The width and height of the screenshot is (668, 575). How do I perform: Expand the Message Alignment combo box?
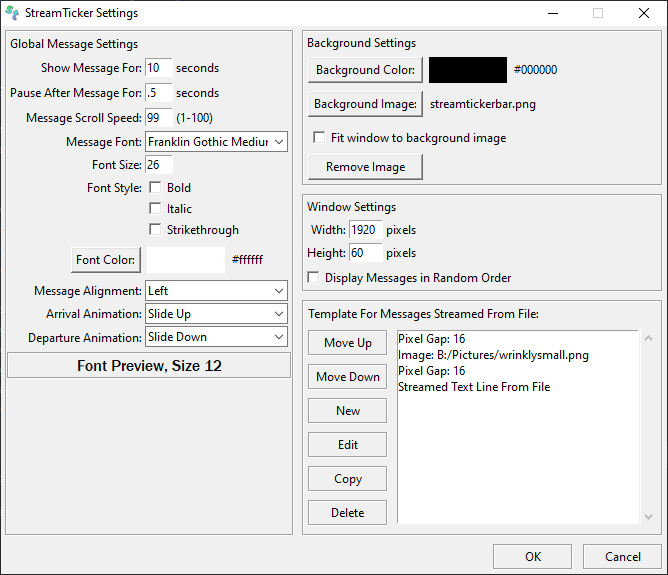(x=216, y=290)
